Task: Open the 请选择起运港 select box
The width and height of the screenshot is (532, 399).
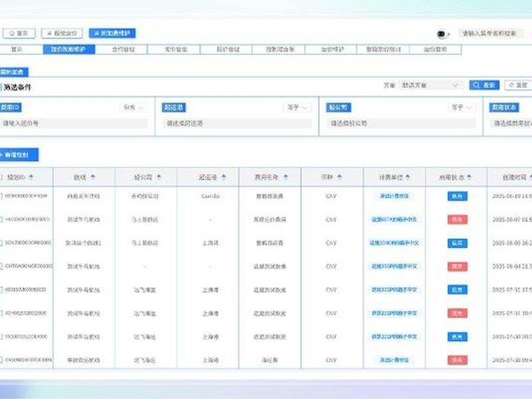Action: (237, 123)
